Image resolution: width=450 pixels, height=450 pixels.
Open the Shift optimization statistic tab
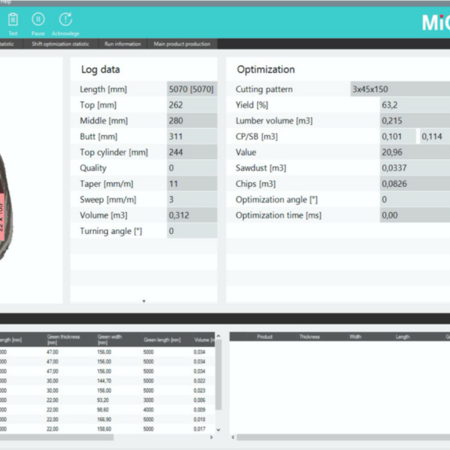(60, 44)
